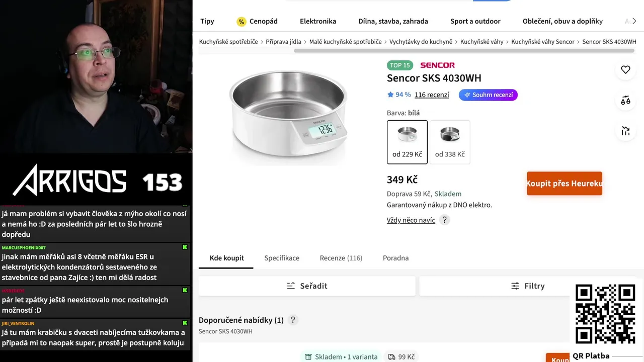Switch to the Specifikace tab
This screenshot has height=362, width=644.
[282, 258]
